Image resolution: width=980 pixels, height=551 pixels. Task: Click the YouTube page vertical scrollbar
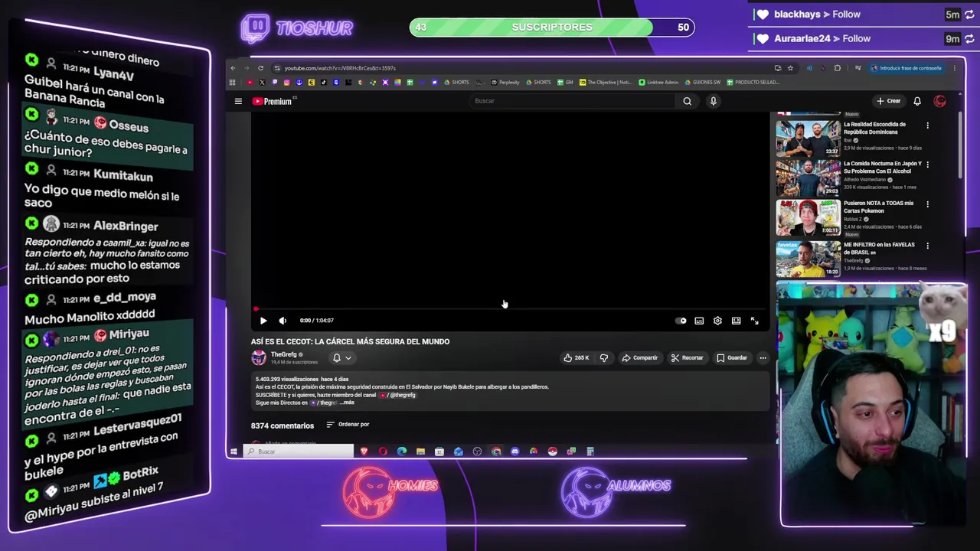click(x=960, y=145)
